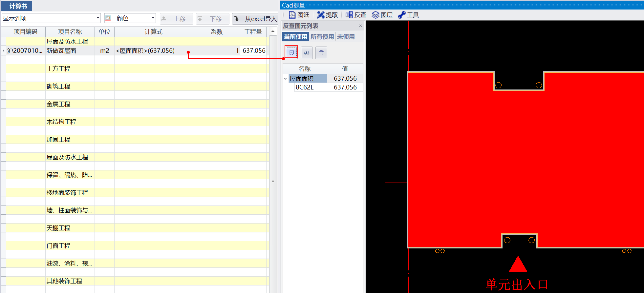
Task: Select the 墙、柱面装饰与... category row
Action: 135,210
